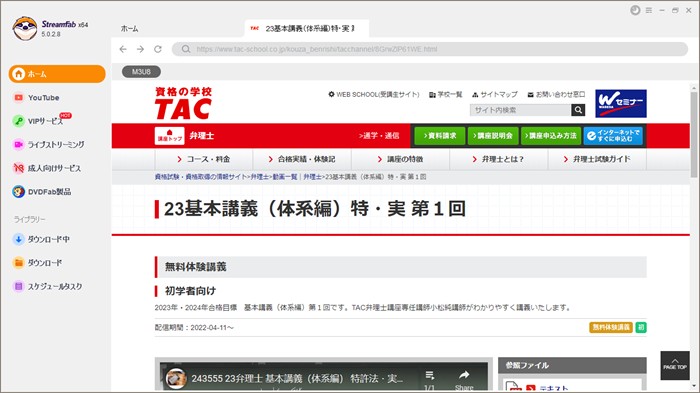Click the StreamFab sloth logo

tap(25, 28)
